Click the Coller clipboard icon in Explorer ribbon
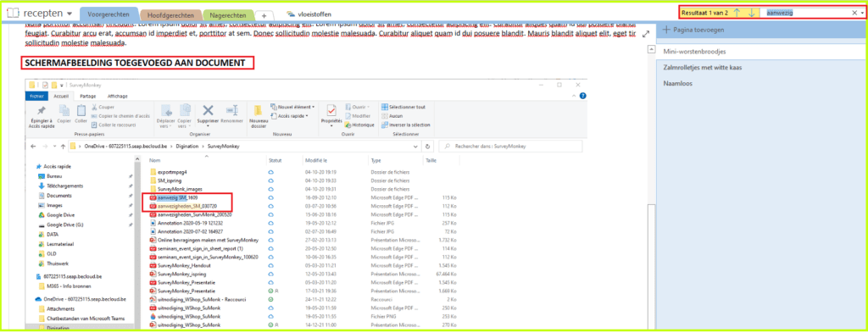The height and width of the screenshot is (333, 868). [81, 110]
